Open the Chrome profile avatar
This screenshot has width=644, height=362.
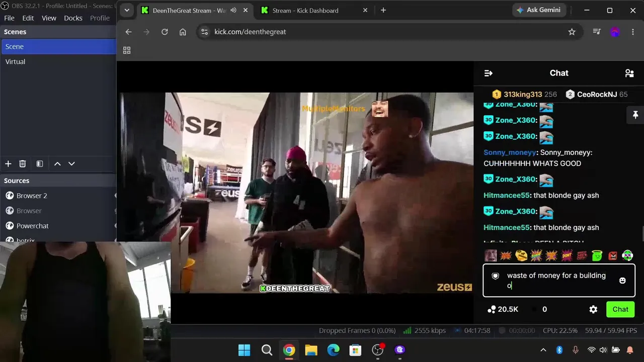615,32
